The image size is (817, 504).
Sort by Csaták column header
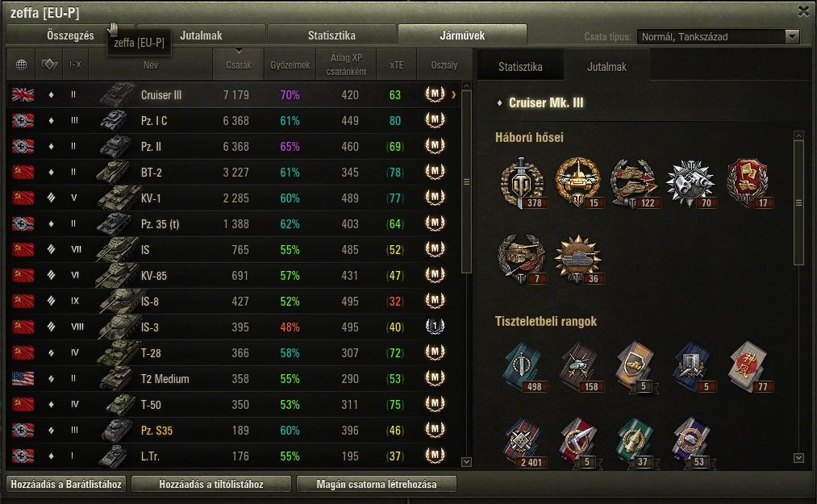(238, 65)
